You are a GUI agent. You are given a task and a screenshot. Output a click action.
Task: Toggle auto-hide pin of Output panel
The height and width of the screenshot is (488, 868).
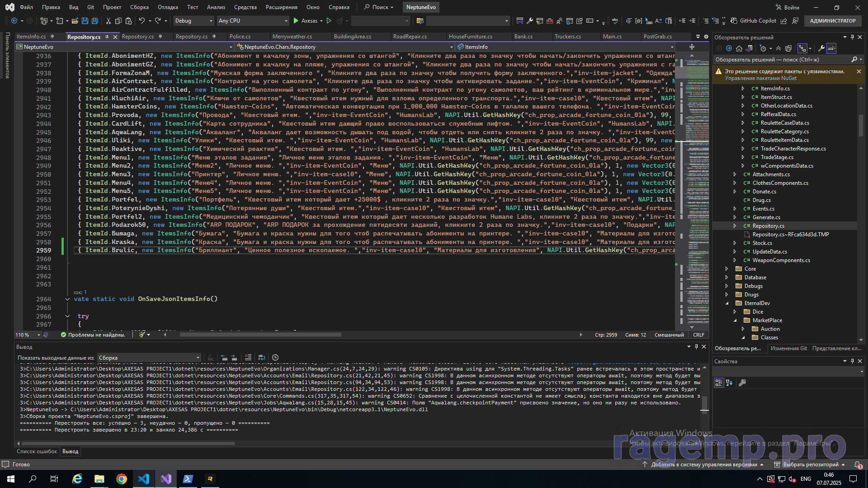pos(696,347)
